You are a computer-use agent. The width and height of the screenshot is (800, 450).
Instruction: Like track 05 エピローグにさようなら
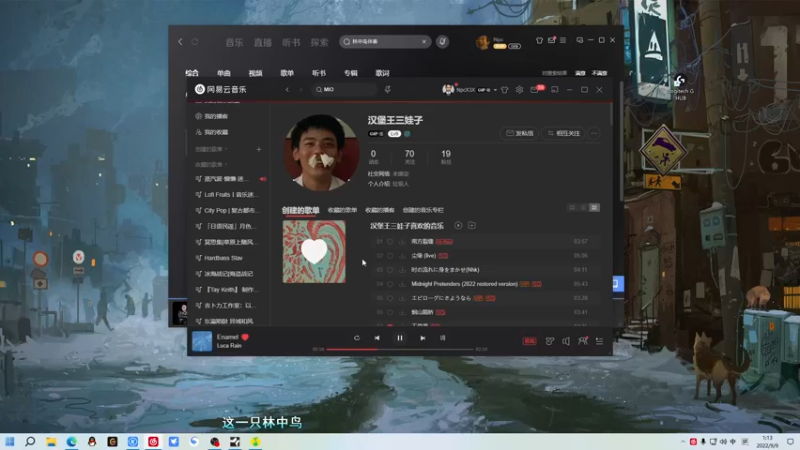[390, 298]
